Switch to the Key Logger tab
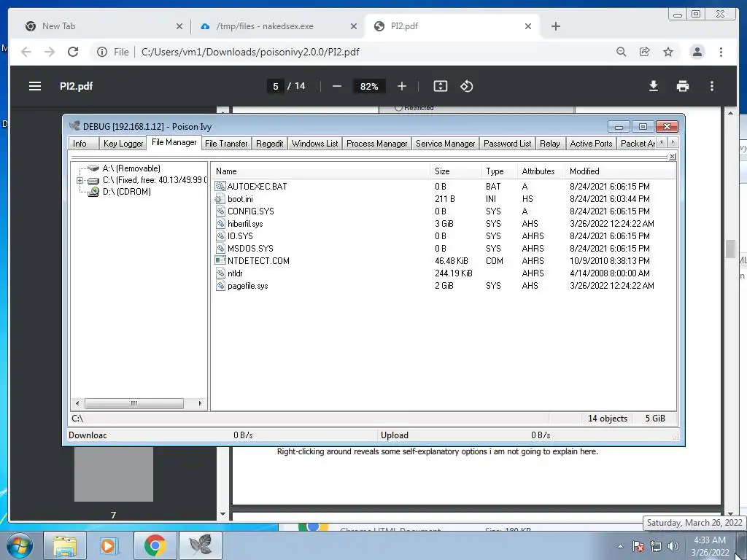Screen dimensions: 747x560 tap(123, 144)
